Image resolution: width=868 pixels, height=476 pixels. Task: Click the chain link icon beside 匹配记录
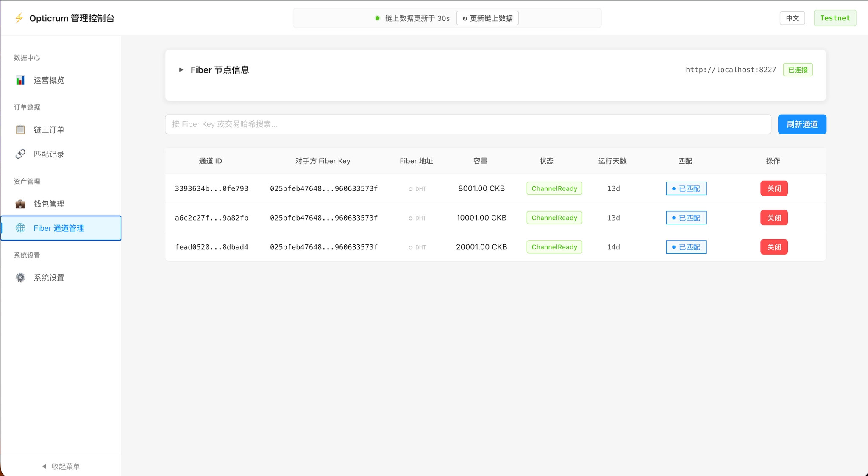pyautogui.click(x=20, y=154)
